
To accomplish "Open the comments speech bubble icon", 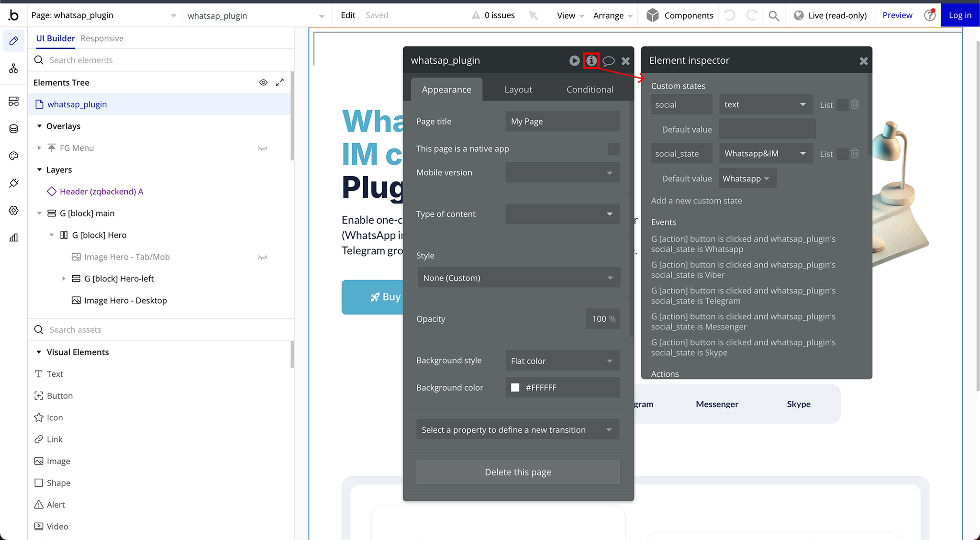I will [608, 61].
